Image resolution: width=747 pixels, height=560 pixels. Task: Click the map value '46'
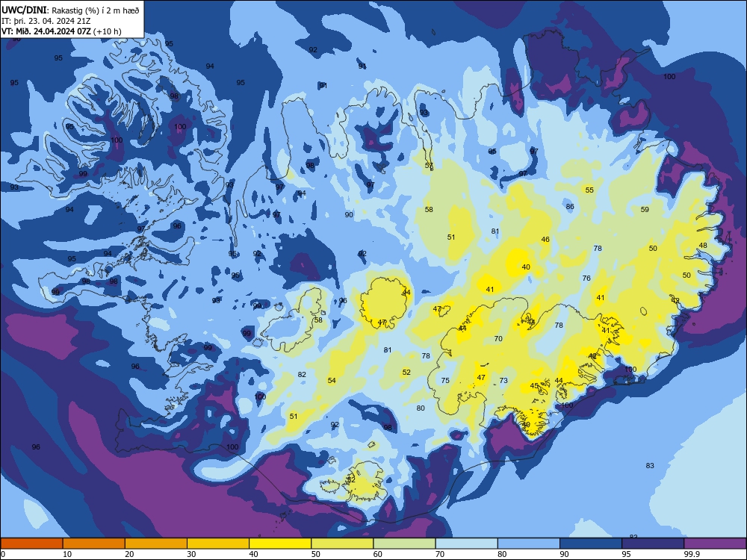pyautogui.click(x=545, y=240)
